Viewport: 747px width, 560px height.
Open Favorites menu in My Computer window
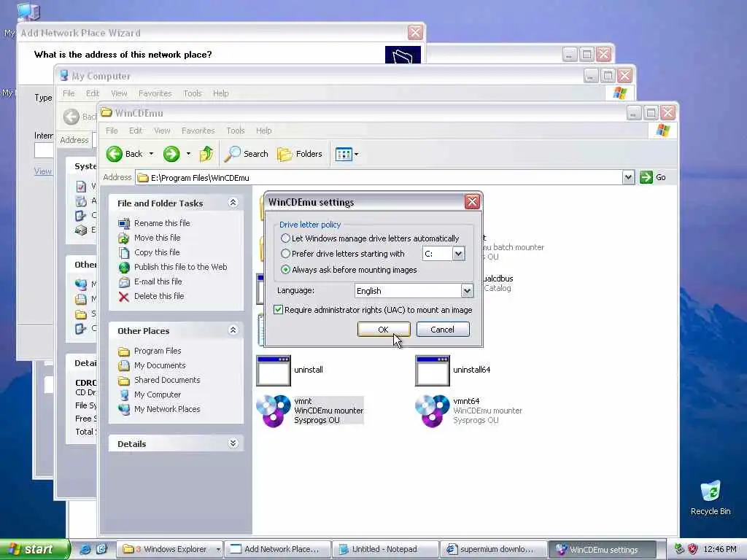coord(155,93)
